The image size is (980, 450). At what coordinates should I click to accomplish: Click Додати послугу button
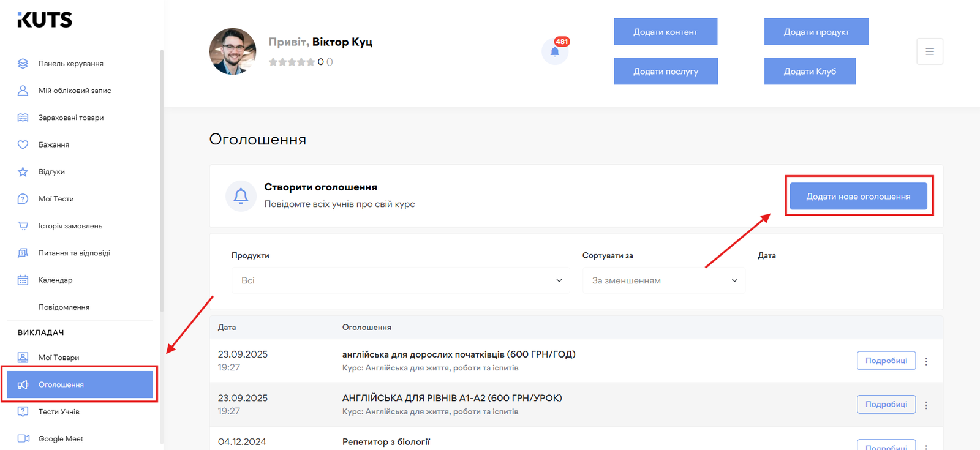coord(666,72)
